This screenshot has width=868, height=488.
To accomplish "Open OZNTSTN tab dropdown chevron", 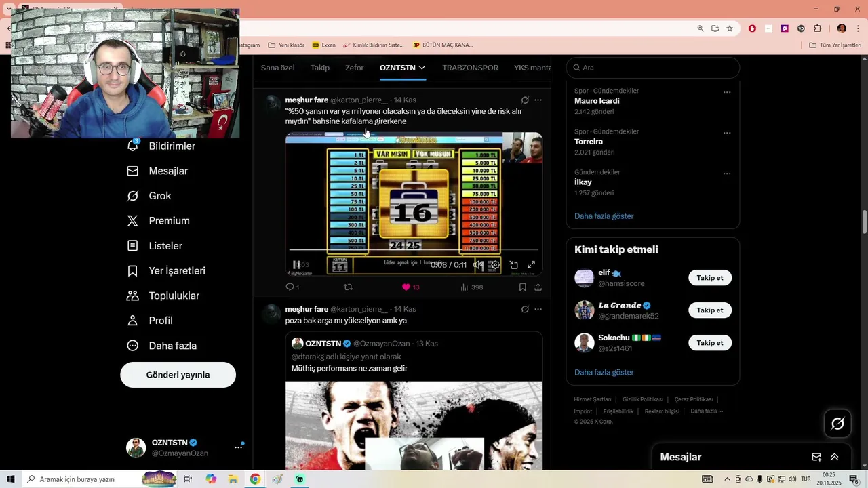I will coord(422,68).
